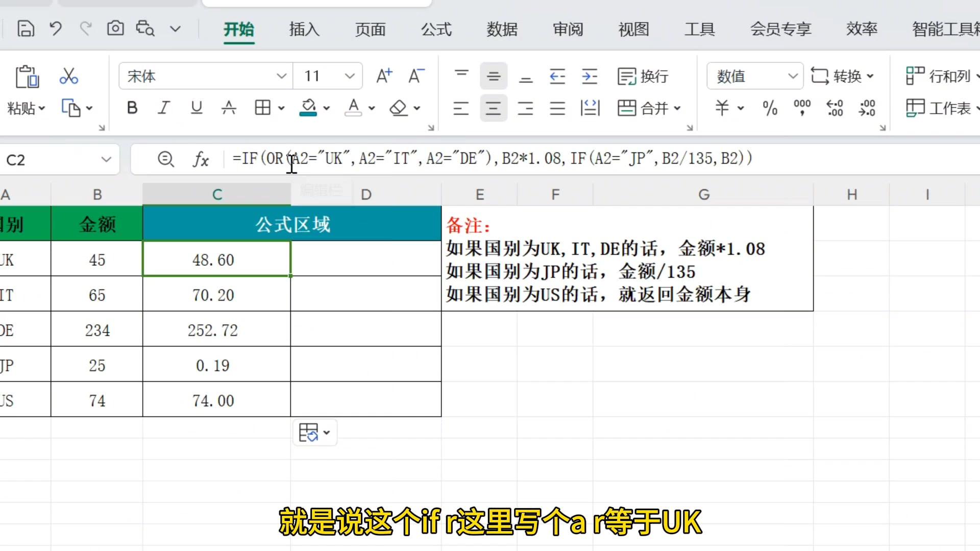Screen dimensions: 980x551
Task: Open the 数值 number format dropdown
Action: 793,77
